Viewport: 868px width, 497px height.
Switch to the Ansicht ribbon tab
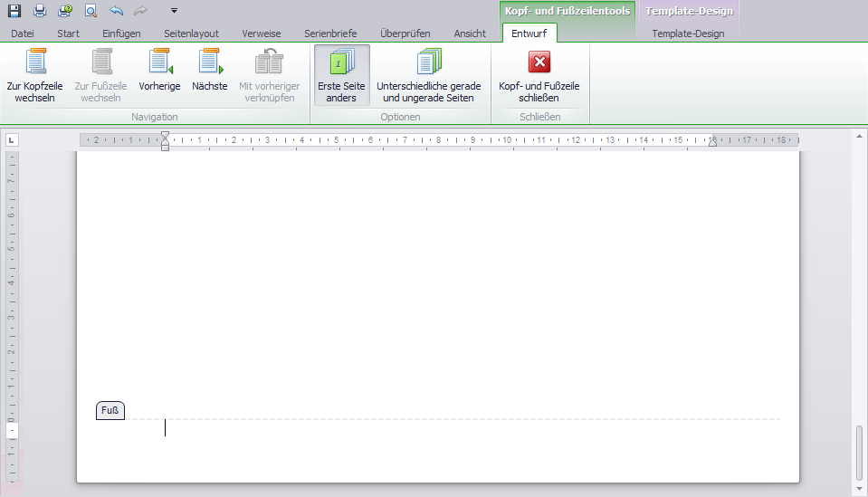click(470, 33)
